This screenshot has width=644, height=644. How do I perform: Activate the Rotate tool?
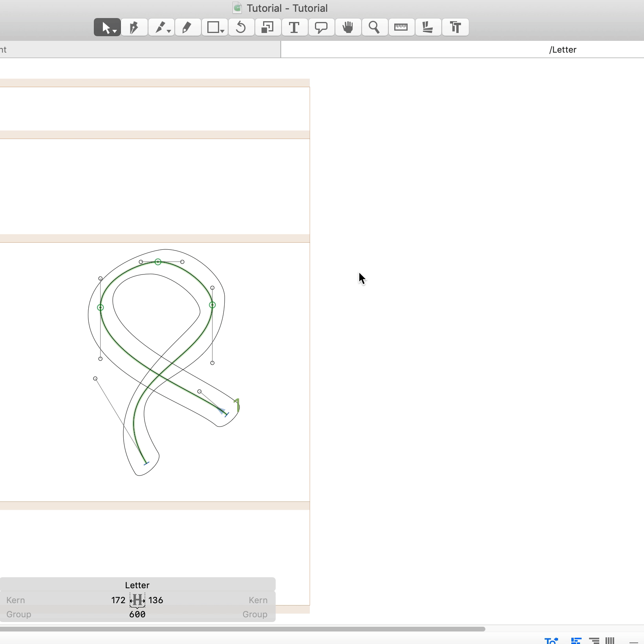(x=241, y=27)
